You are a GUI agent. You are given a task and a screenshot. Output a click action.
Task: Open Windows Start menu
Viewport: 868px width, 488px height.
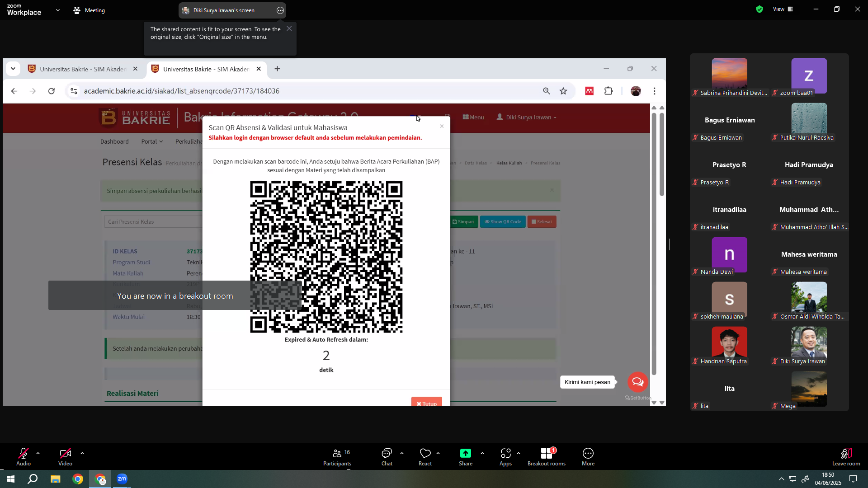pyautogui.click(x=11, y=479)
